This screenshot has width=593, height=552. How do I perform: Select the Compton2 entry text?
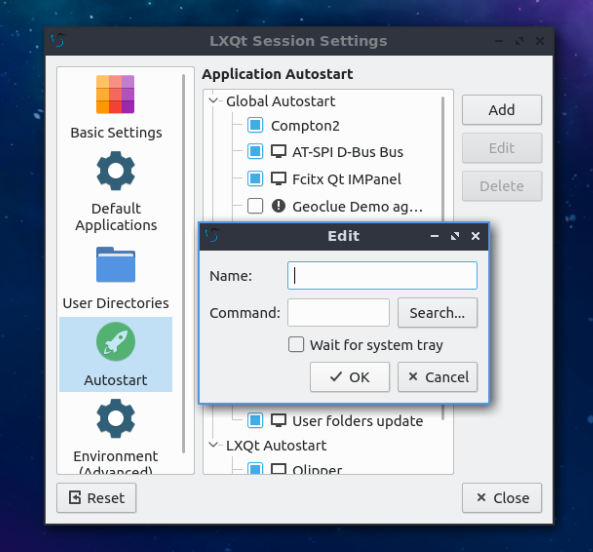coord(305,126)
